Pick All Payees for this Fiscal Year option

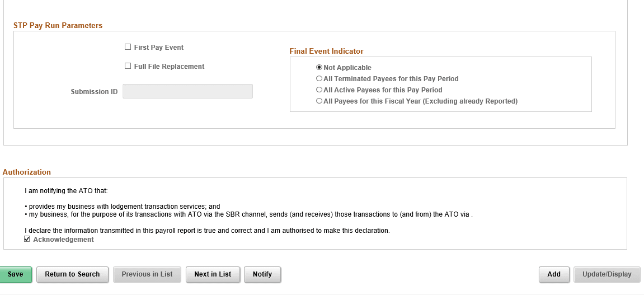point(319,101)
